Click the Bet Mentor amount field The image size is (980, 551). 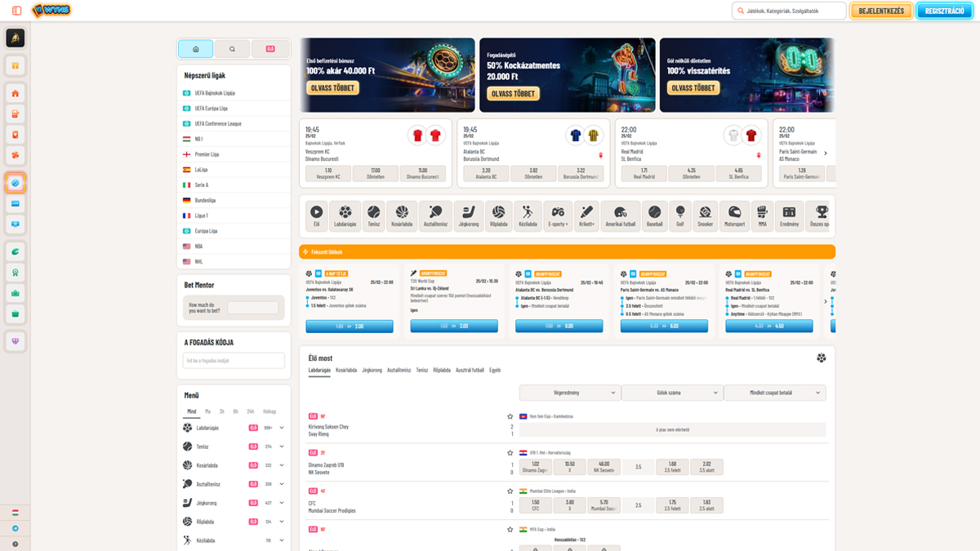click(252, 308)
